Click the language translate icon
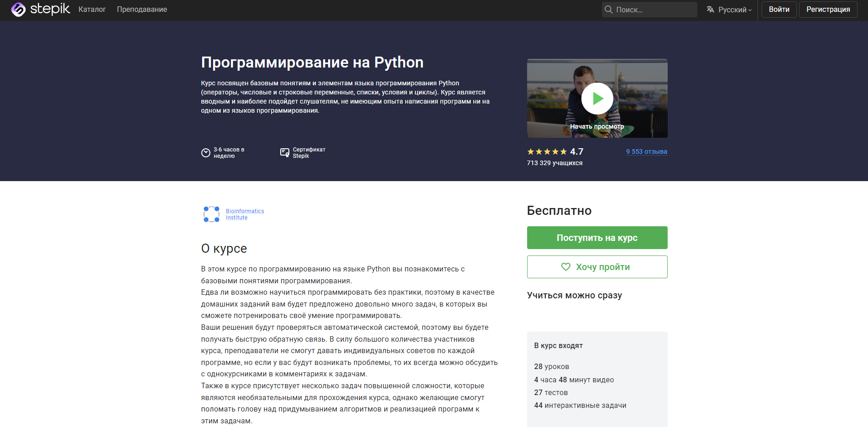The width and height of the screenshot is (868, 427). point(710,9)
